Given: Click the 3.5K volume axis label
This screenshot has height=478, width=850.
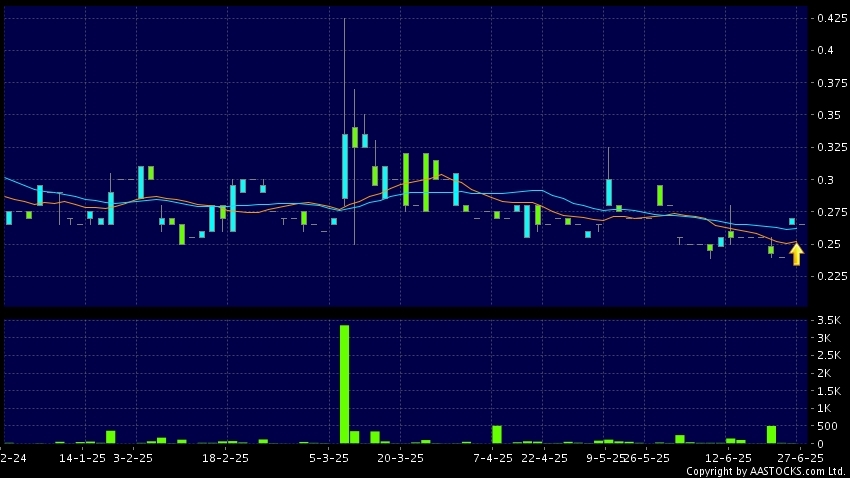Looking at the screenshot, I should coord(828,320).
